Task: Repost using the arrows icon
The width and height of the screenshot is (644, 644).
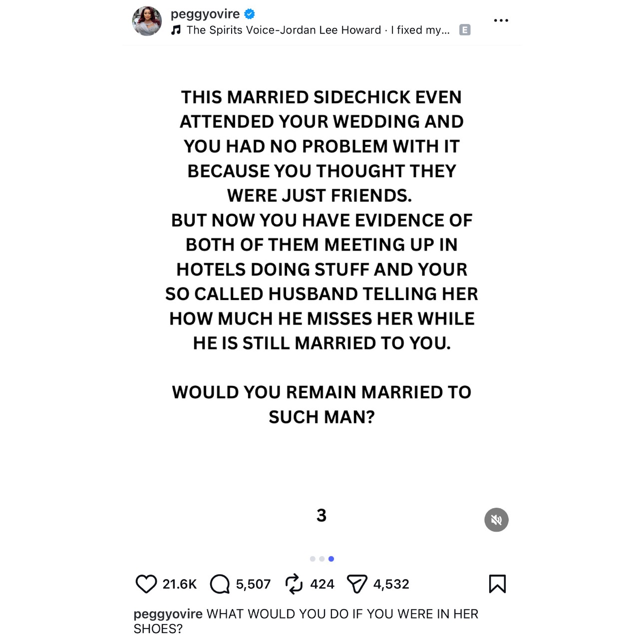Action: [294, 584]
